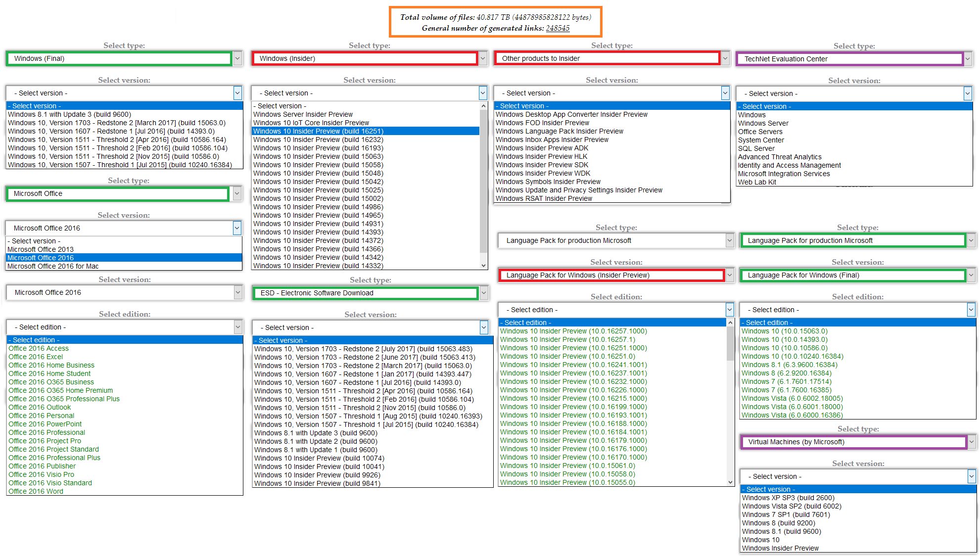Click scrollbar down arrow in Insider language pack list
The height and width of the screenshot is (560, 980).
pyautogui.click(x=730, y=482)
